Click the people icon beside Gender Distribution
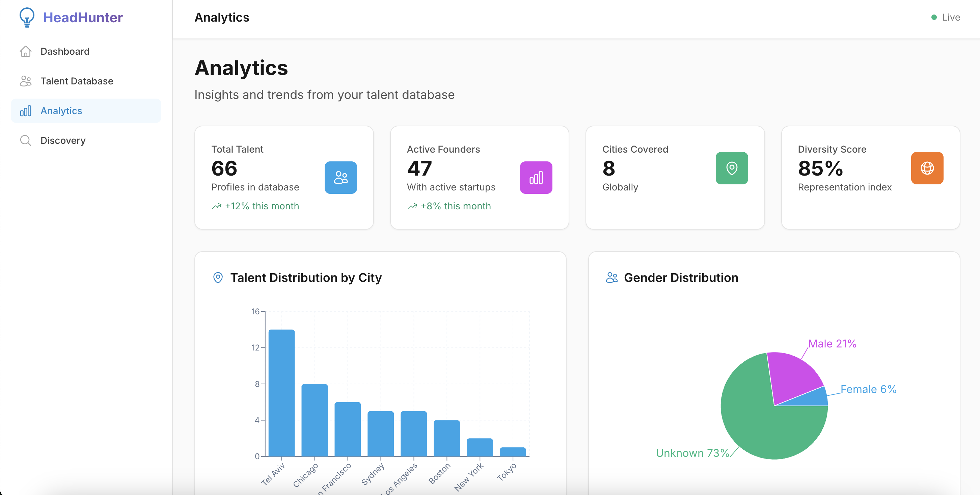Viewport: 980px width, 495px height. point(611,278)
